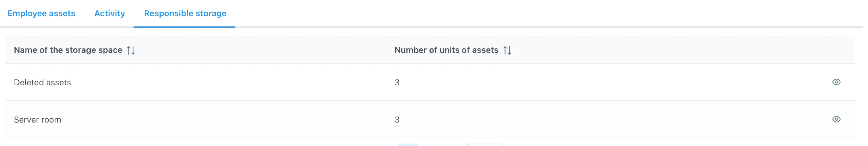Click the 'Deleted assets' storage name

click(x=42, y=83)
